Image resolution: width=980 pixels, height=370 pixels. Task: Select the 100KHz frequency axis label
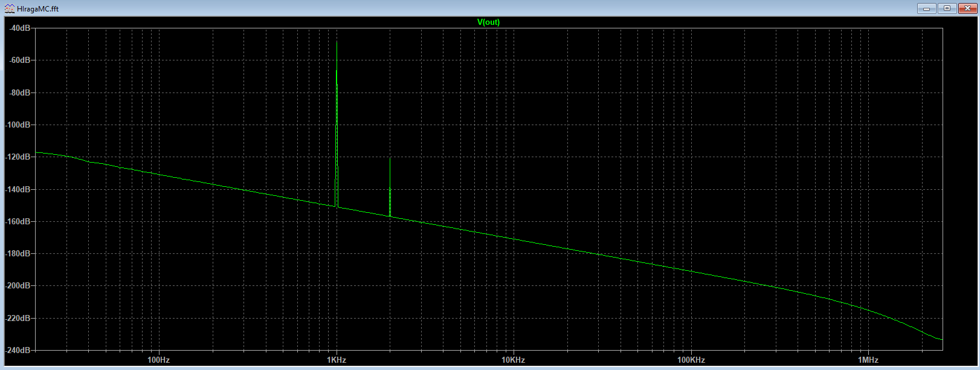[691, 360]
